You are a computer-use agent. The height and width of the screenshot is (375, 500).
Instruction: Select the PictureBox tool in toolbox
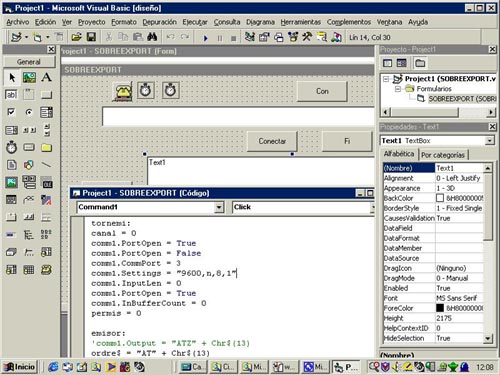pos(29,77)
